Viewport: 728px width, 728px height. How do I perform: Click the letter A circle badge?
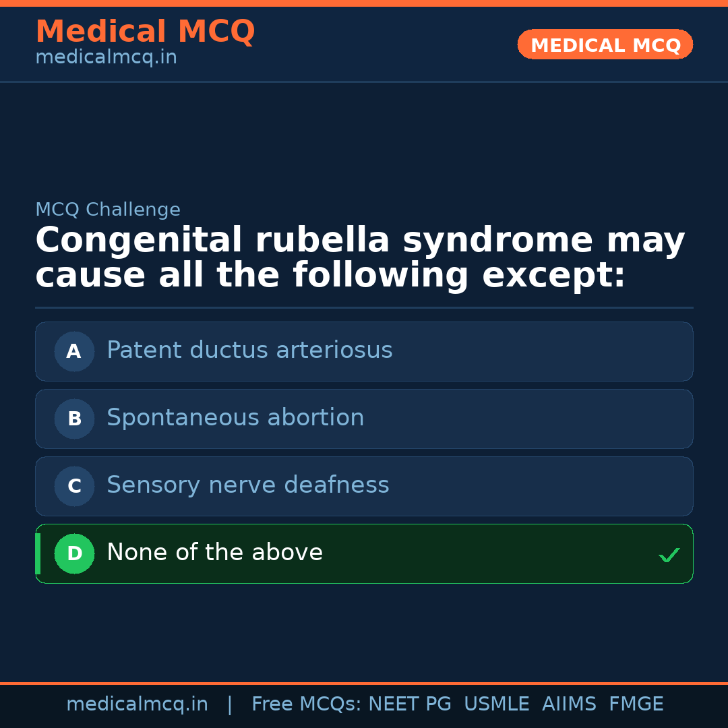74,351
